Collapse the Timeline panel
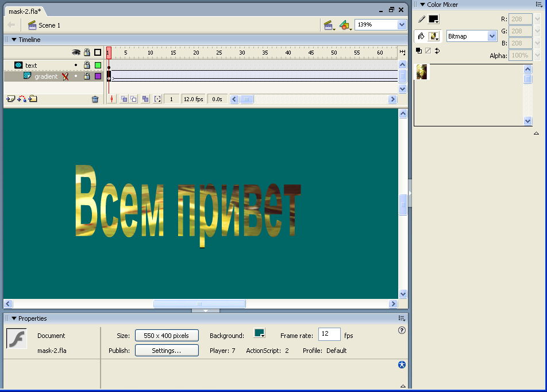 coord(14,40)
